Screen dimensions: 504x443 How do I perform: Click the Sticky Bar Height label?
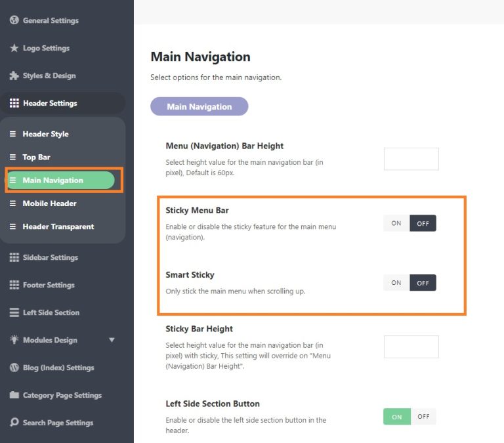(199, 329)
